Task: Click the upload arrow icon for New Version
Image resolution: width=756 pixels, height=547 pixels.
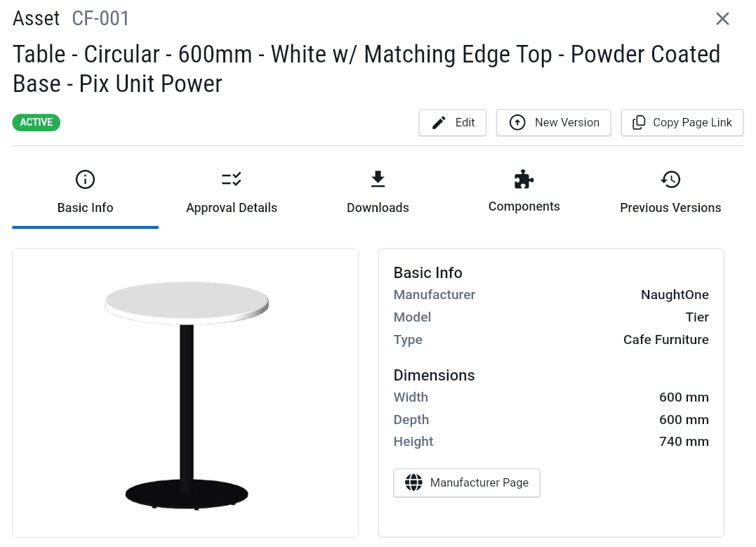Action: point(517,123)
